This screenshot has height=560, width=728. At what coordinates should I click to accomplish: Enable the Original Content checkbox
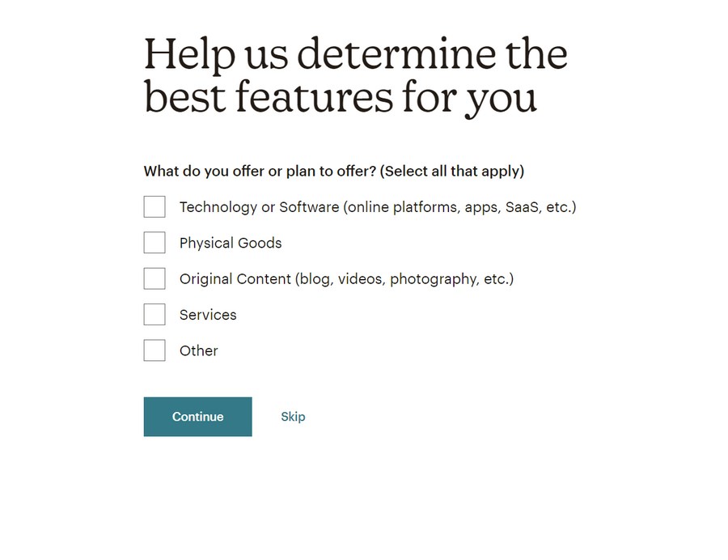click(154, 278)
